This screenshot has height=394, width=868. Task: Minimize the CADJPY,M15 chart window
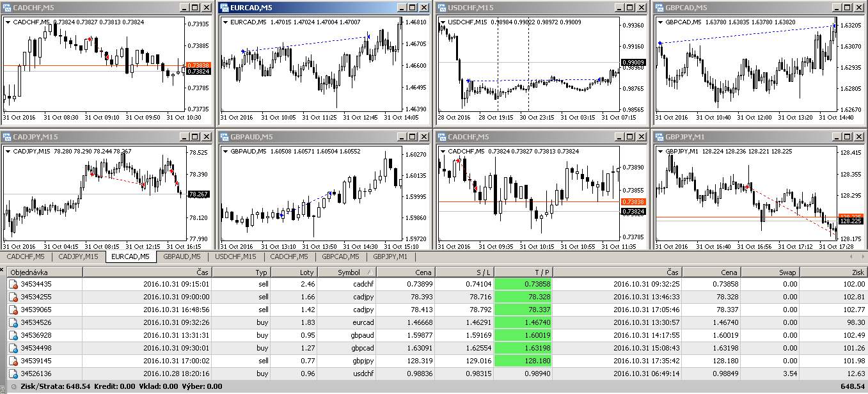point(184,137)
